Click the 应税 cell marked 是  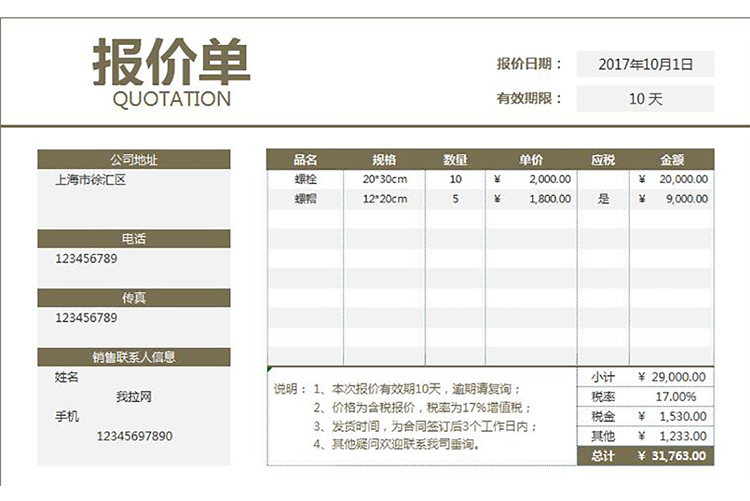click(x=603, y=199)
